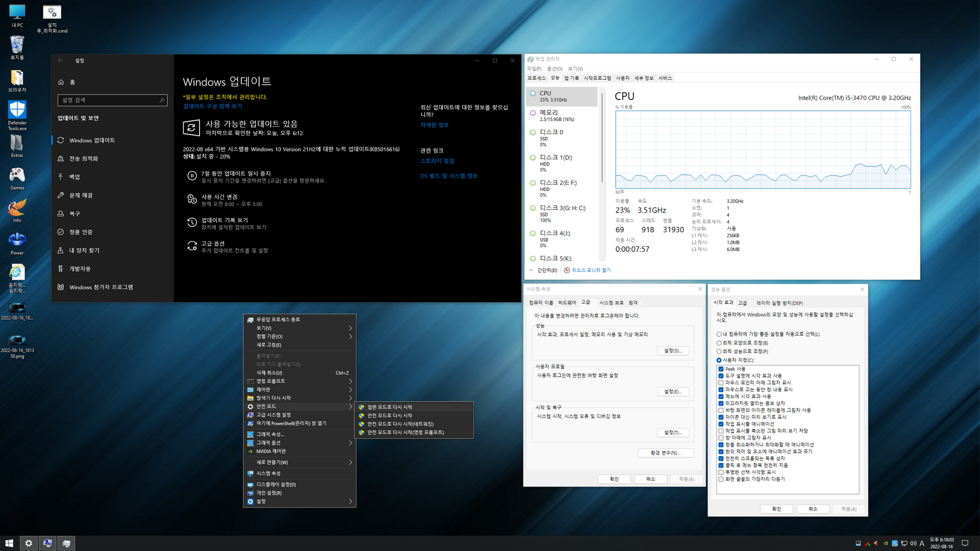Viewport: 980px width, 551px height.
Task: Click the Settings gear on the taskbar
Action: [28, 543]
